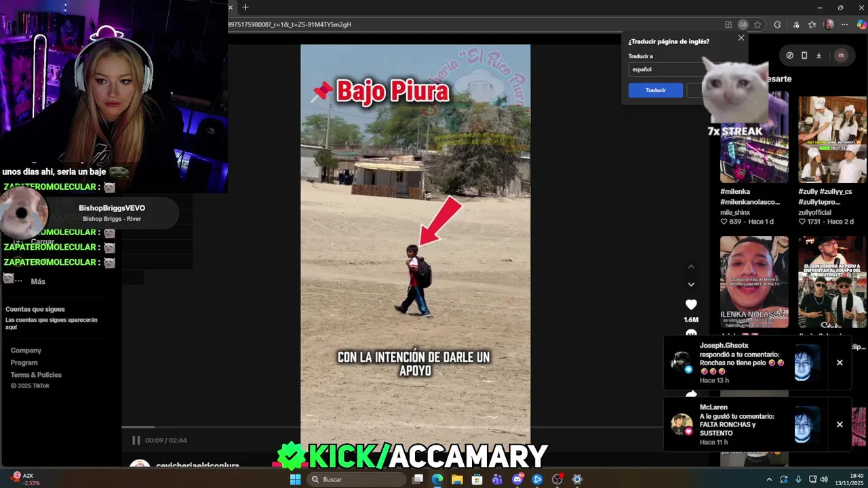Click the blue Traducir button
The width and height of the screenshot is (868, 488).
point(656,90)
